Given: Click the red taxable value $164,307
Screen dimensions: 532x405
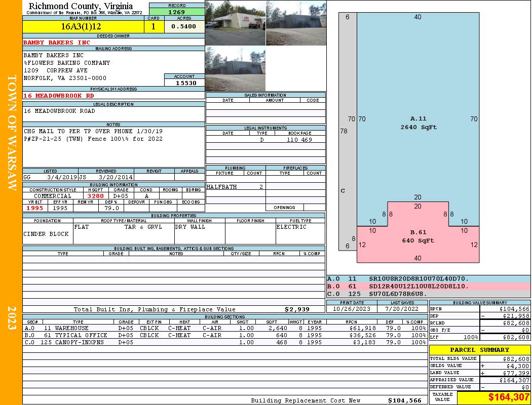Looking at the screenshot, I should (x=494, y=397).
